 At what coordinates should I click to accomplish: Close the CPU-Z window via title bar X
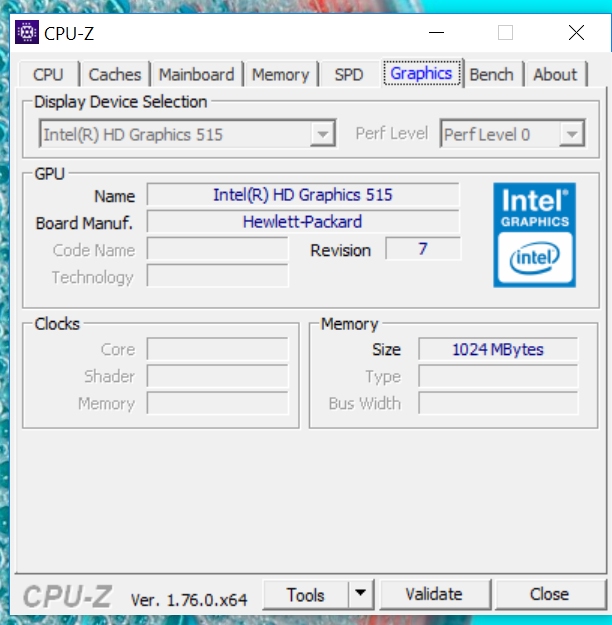577,32
